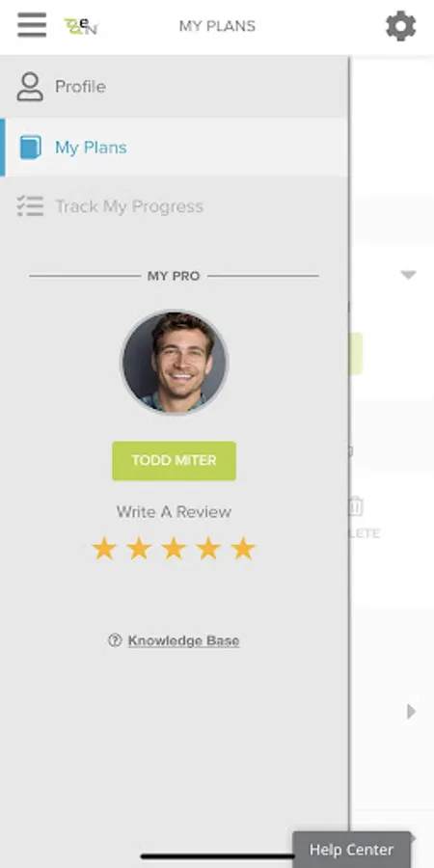The height and width of the screenshot is (868, 434).
Task: Open the Help Center button
Action: [x=351, y=849]
